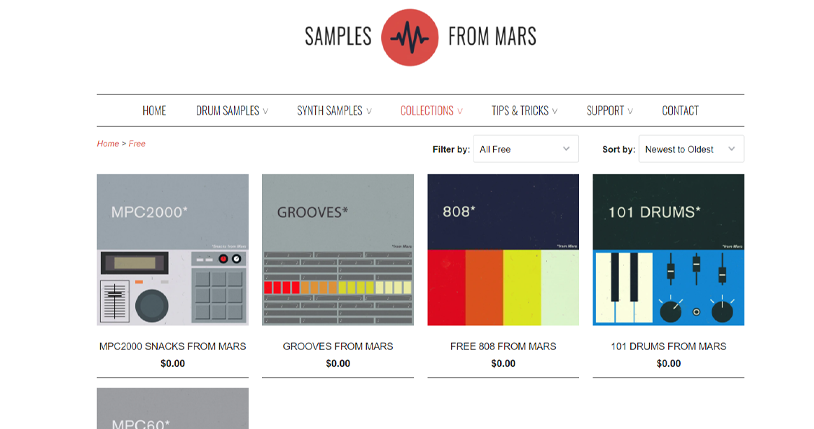Viewport: 814px width, 429px height.
Task: Click the Grooves From Mars title
Action: [x=338, y=346]
